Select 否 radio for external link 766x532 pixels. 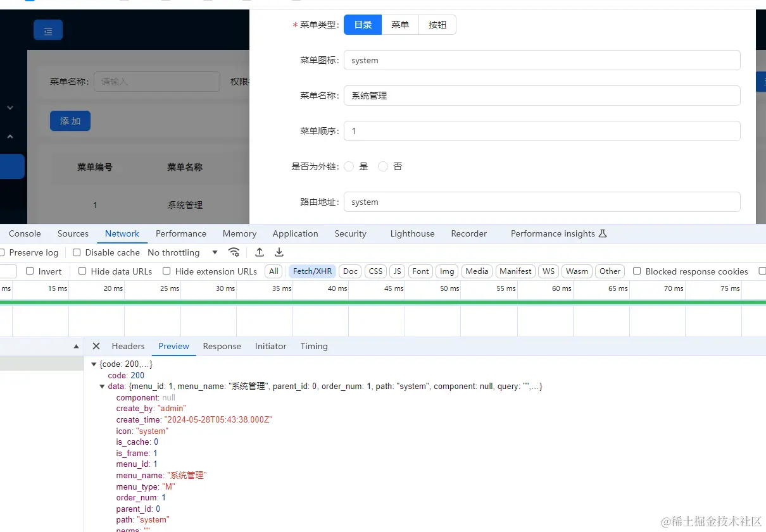pos(383,166)
